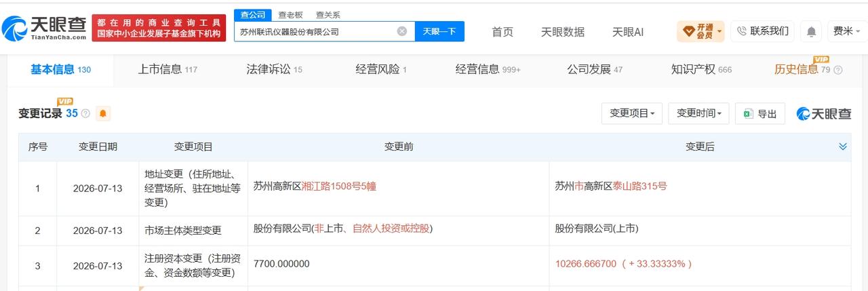Select the 上市信息 tab

tap(167, 69)
